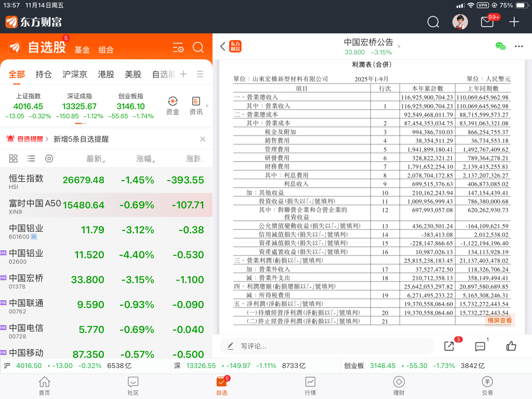Open 恒生指数 row
This screenshot has height=399, width=532.
pos(106,180)
